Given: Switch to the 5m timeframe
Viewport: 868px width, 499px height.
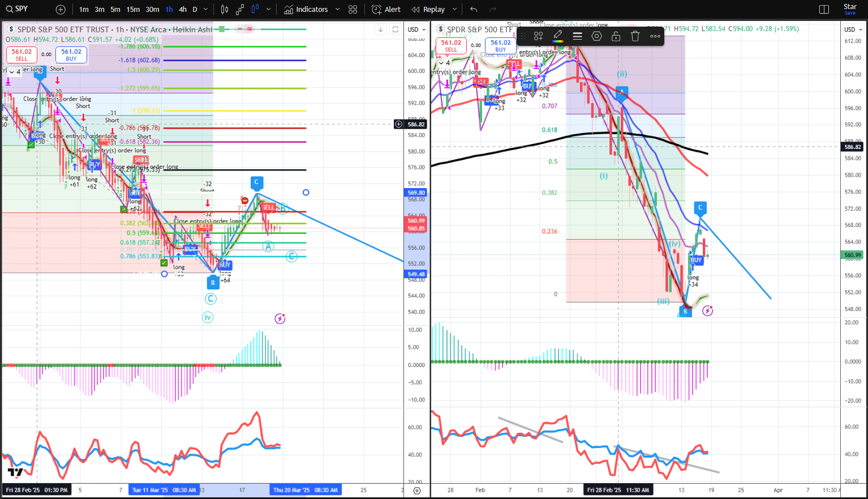Looking at the screenshot, I should [115, 10].
